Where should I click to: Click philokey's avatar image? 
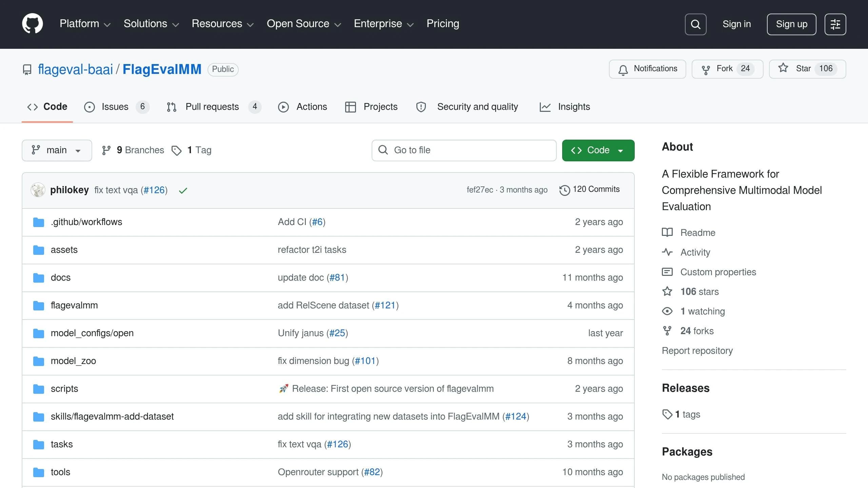(x=38, y=190)
